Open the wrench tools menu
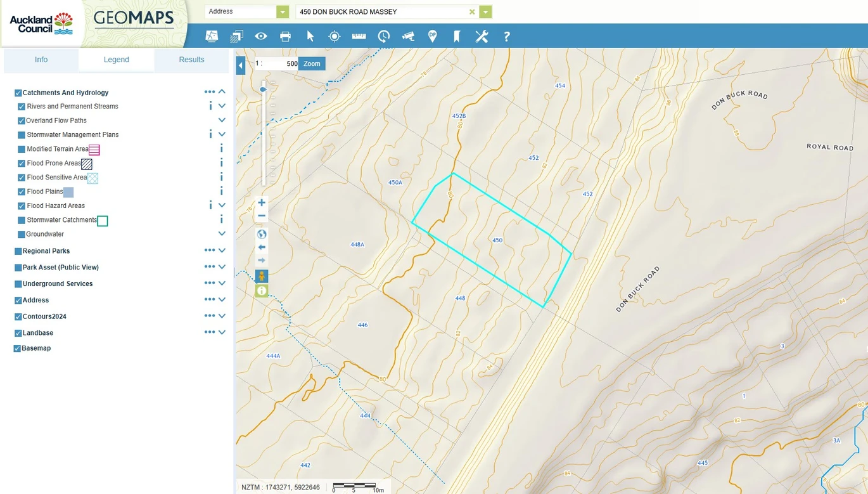Screen dimensions: 868x494 [x=482, y=36]
